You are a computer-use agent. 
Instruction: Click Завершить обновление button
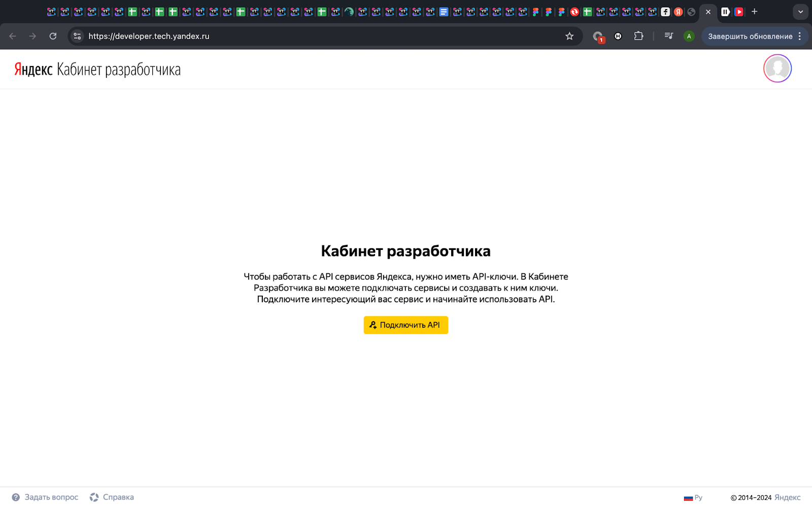point(750,36)
